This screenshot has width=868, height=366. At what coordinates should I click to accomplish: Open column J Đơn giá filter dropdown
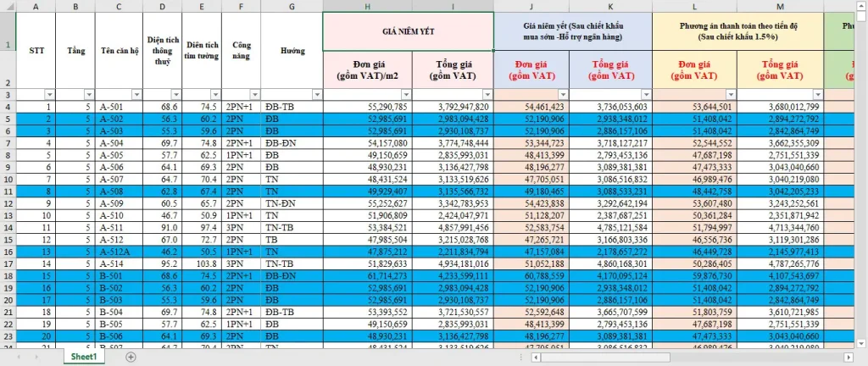(563, 95)
